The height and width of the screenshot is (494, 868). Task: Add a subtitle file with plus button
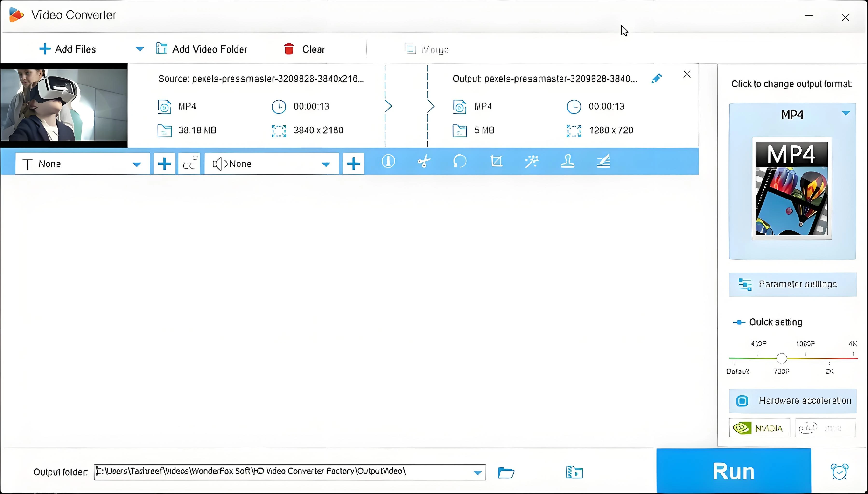point(164,164)
